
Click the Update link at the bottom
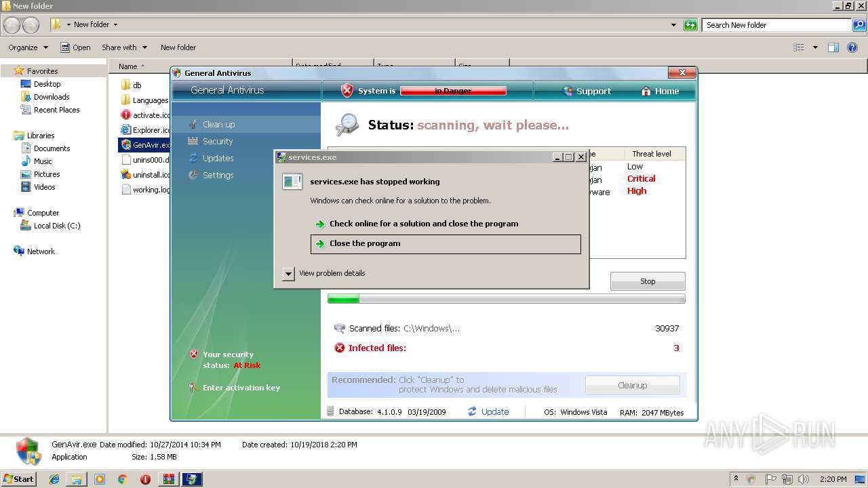click(495, 411)
